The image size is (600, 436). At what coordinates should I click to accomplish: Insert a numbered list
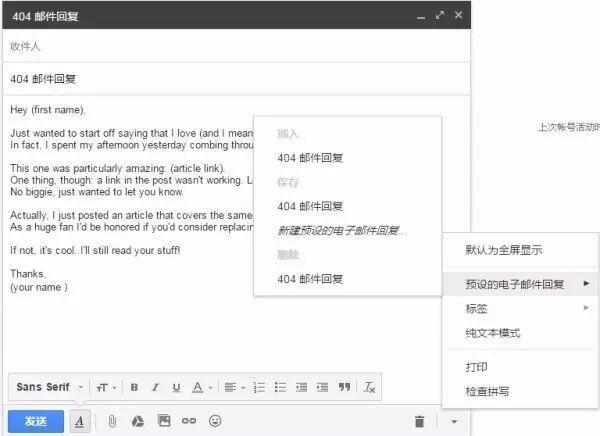260,387
